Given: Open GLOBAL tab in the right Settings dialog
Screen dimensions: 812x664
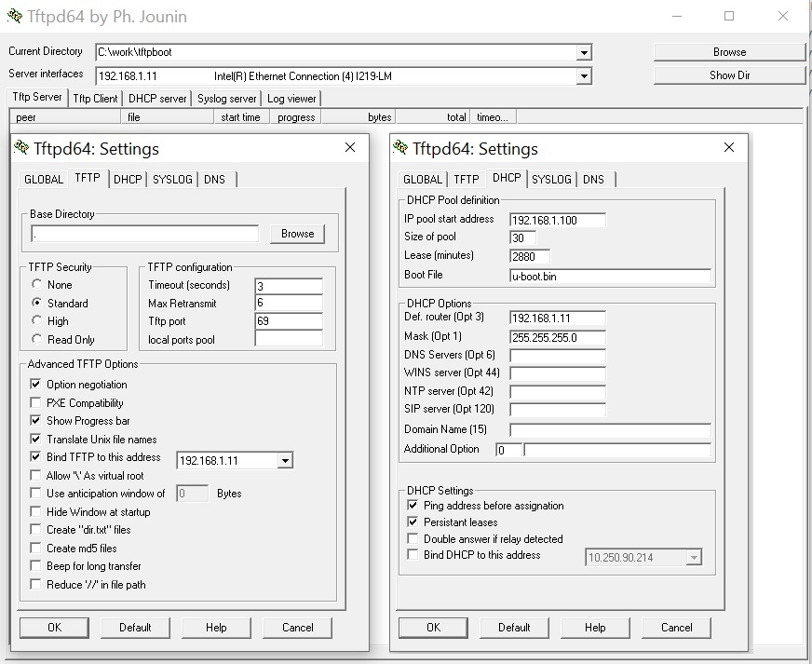Looking at the screenshot, I should pyautogui.click(x=423, y=179).
